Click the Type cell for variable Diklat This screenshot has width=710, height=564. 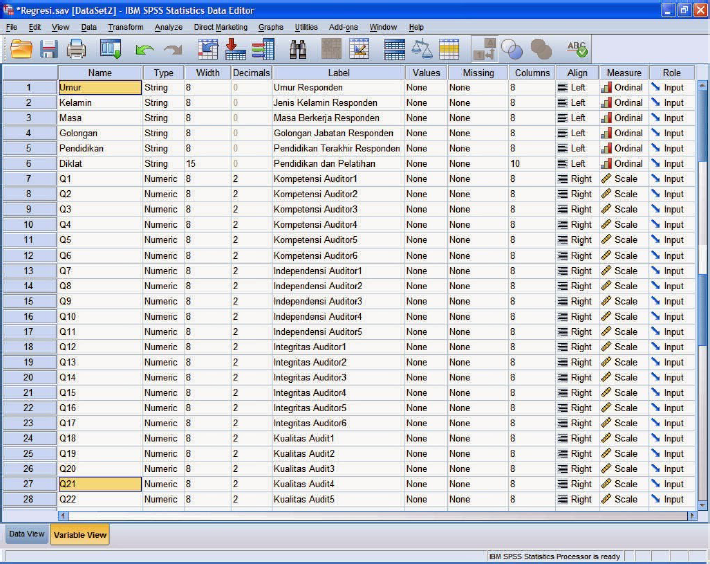(x=162, y=164)
